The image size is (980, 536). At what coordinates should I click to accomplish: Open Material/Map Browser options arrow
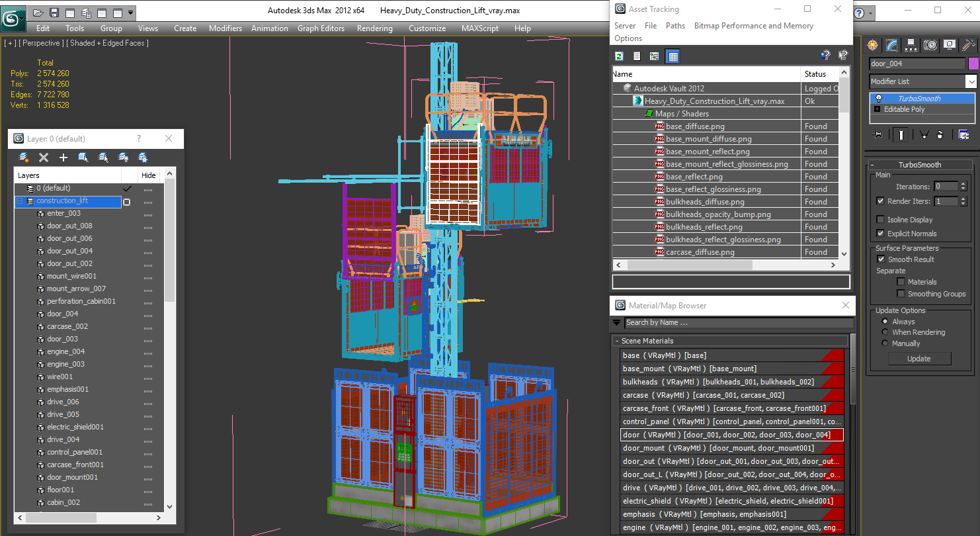617,323
